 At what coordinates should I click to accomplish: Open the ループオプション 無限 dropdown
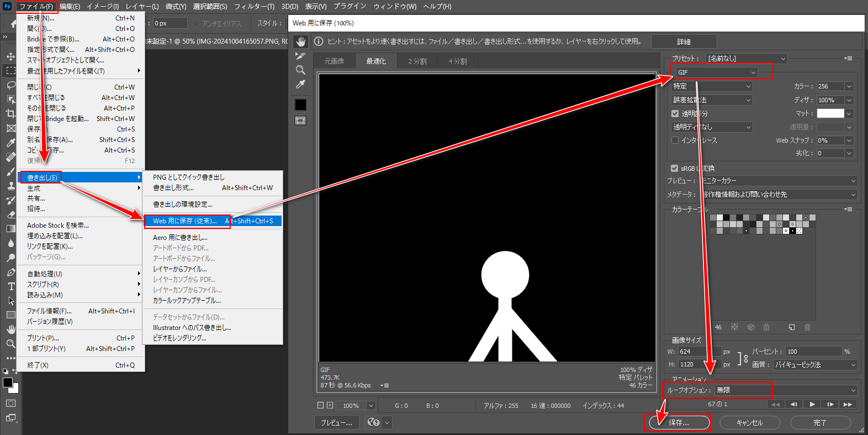786,390
